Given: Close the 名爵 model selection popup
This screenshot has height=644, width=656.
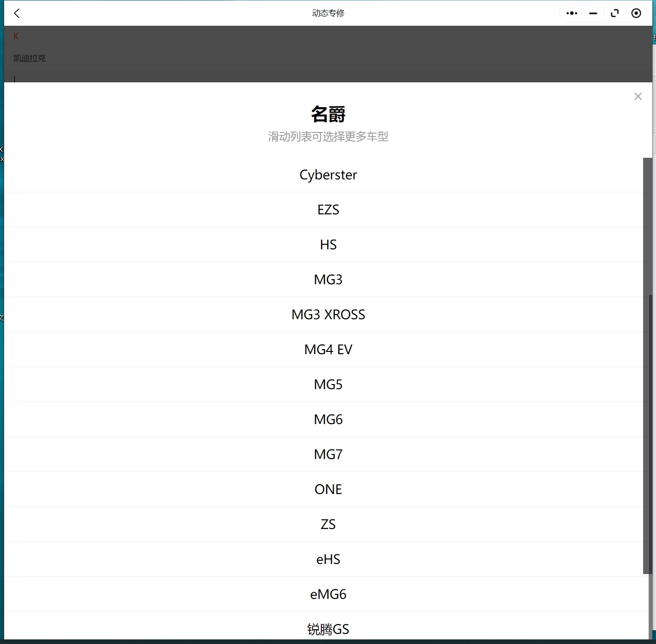Looking at the screenshot, I should (638, 96).
